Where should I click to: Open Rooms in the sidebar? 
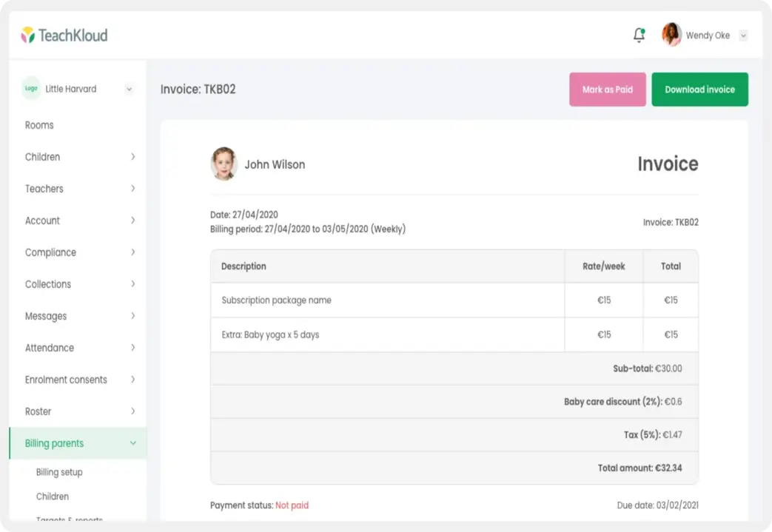[39, 125]
